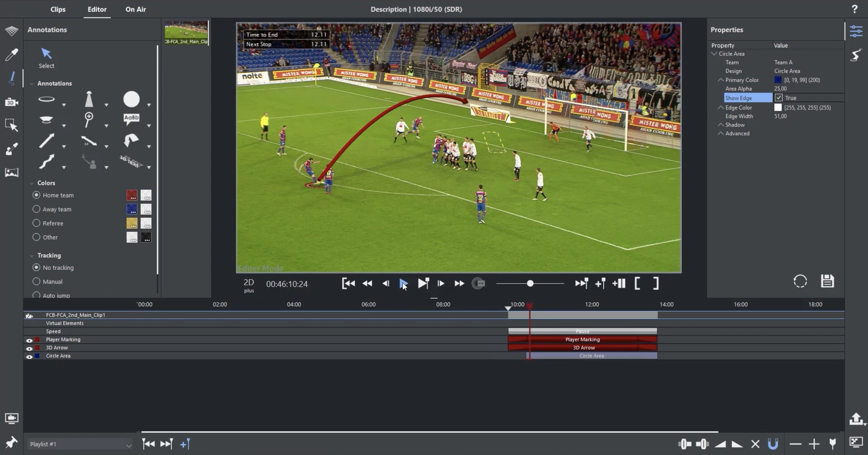Select the Away team radio button
This screenshot has width=868, height=455.
36,209
